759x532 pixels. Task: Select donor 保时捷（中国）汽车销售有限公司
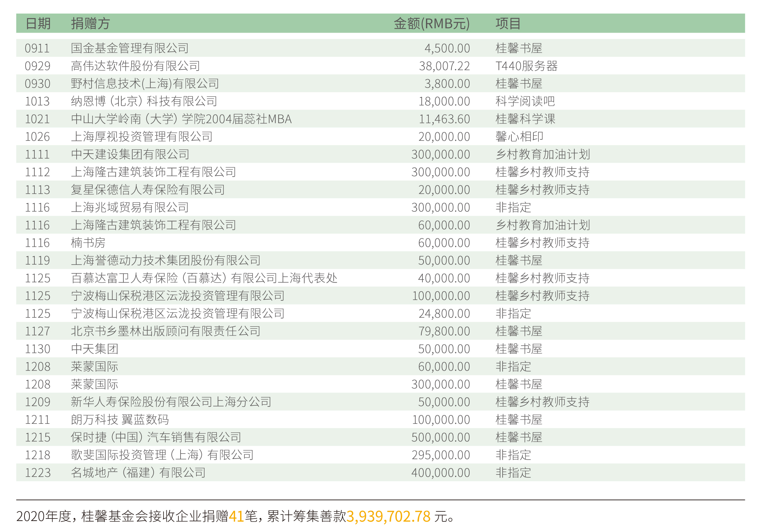156,437
